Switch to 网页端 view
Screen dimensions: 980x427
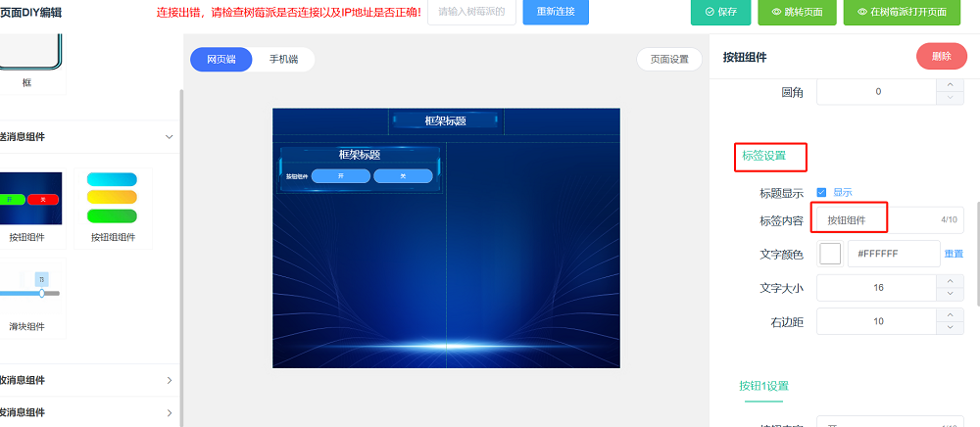[x=220, y=60]
